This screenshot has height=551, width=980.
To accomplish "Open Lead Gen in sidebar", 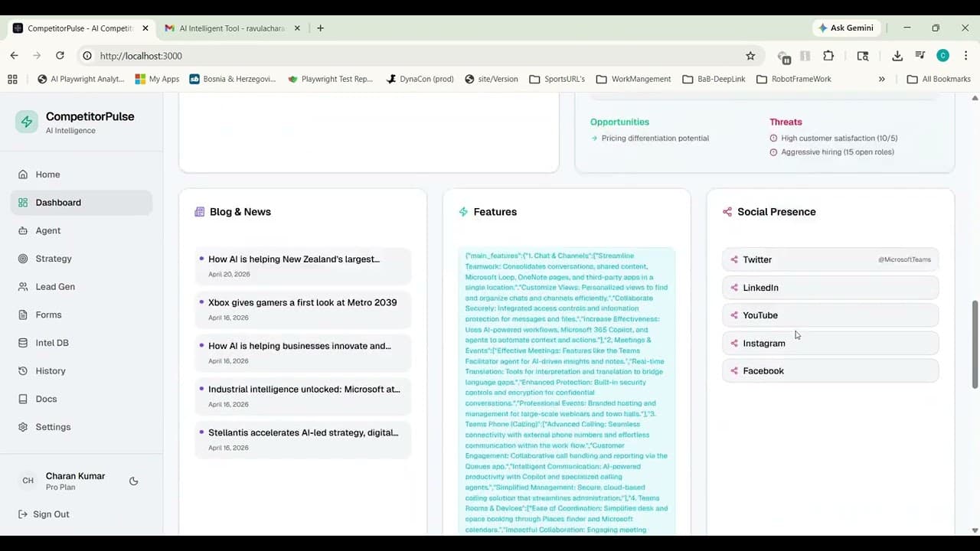I will point(81,287).
